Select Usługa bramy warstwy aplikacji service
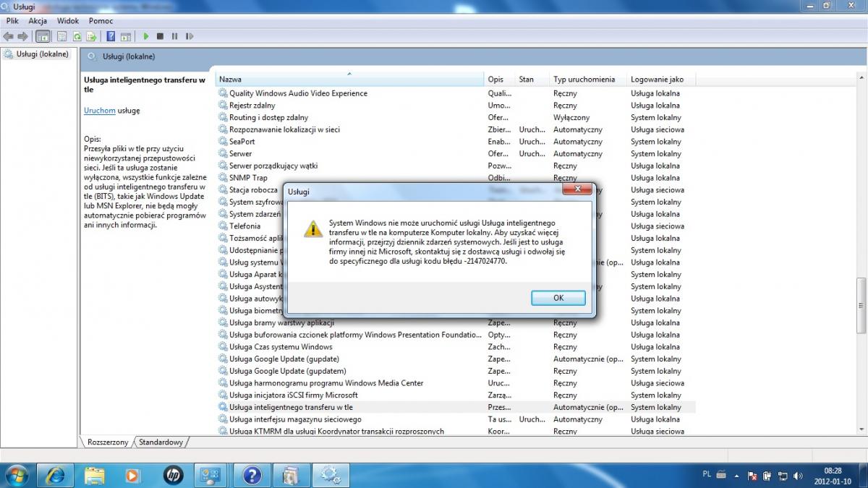The height and width of the screenshot is (488, 868). (456, 322)
